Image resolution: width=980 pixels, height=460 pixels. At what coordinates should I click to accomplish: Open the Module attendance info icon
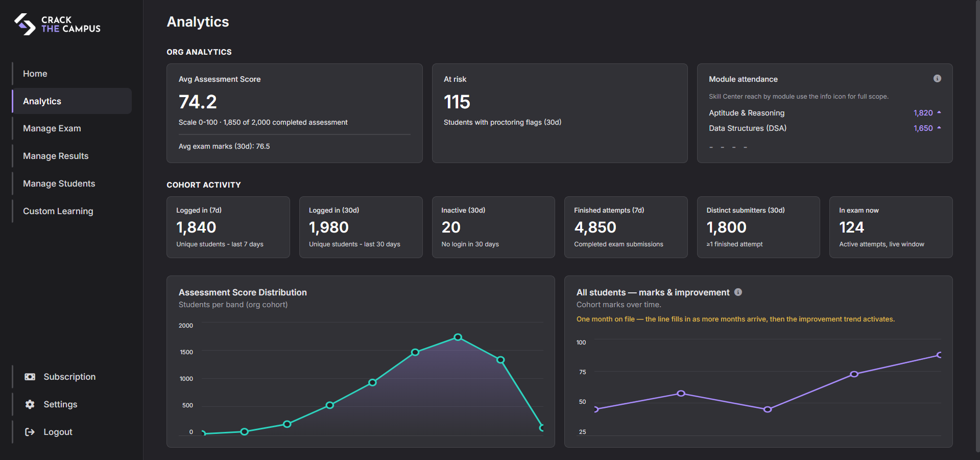click(937, 78)
